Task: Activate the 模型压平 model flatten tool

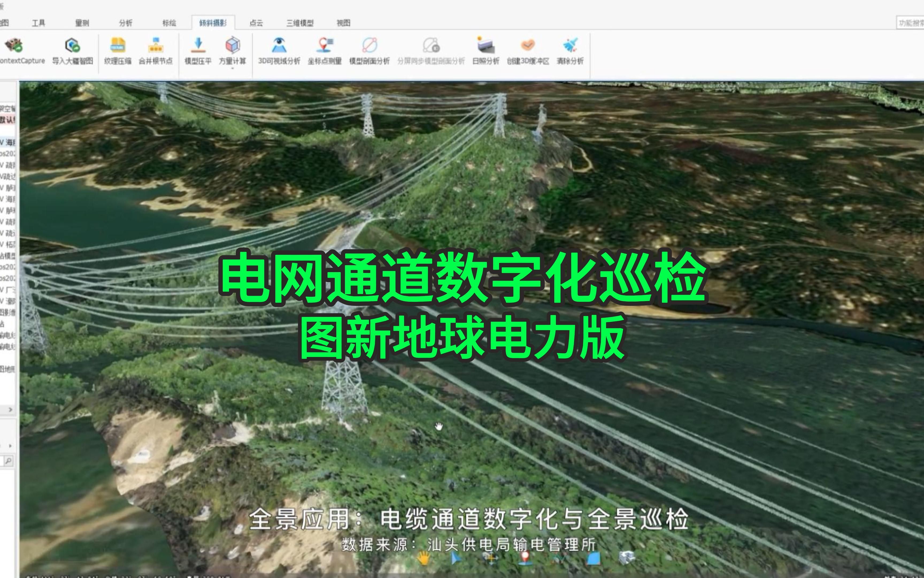Action: tap(198, 51)
